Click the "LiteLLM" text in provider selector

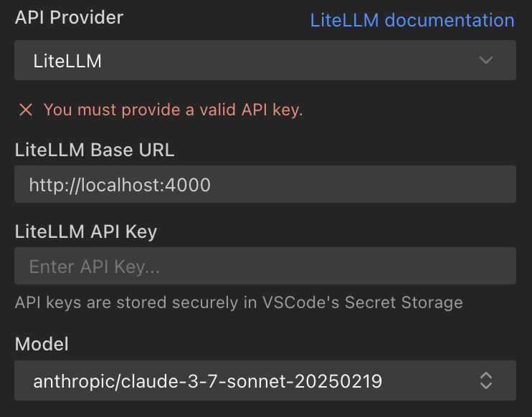(67, 61)
